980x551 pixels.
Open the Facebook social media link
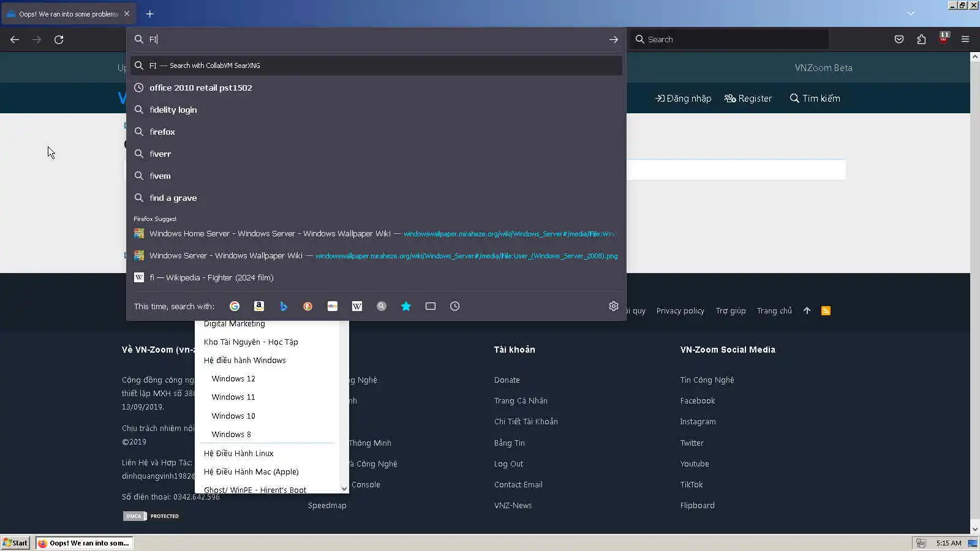point(698,401)
